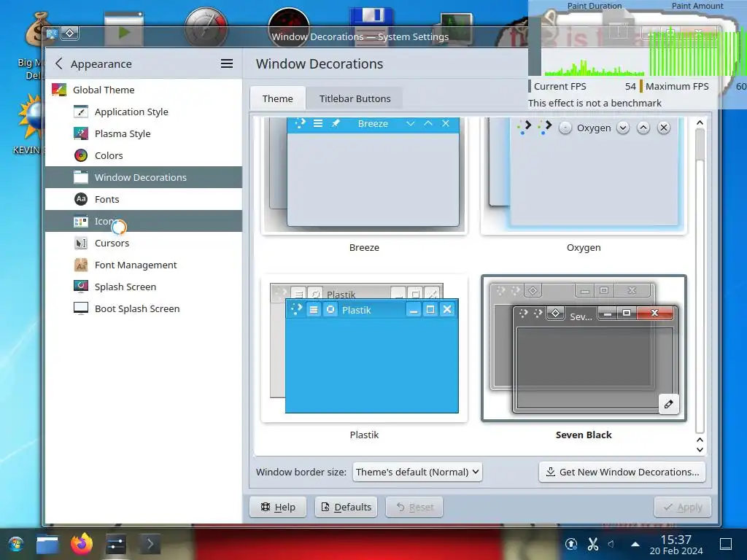Open the terminal taskbar icon
Screen dimensions: 747x560
[x=150, y=544]
